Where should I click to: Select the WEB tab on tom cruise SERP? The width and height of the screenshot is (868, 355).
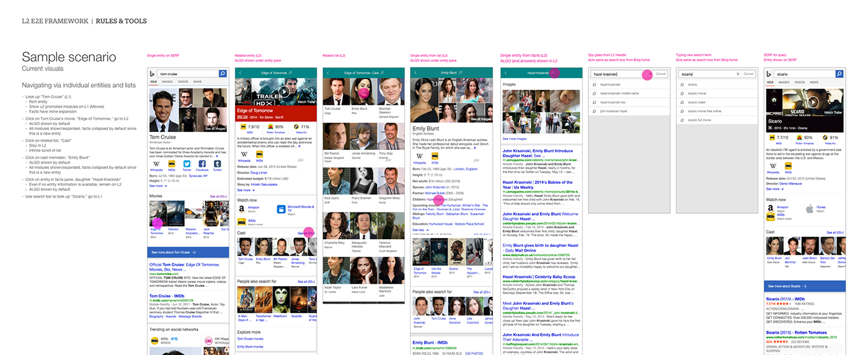coord(153,82)
